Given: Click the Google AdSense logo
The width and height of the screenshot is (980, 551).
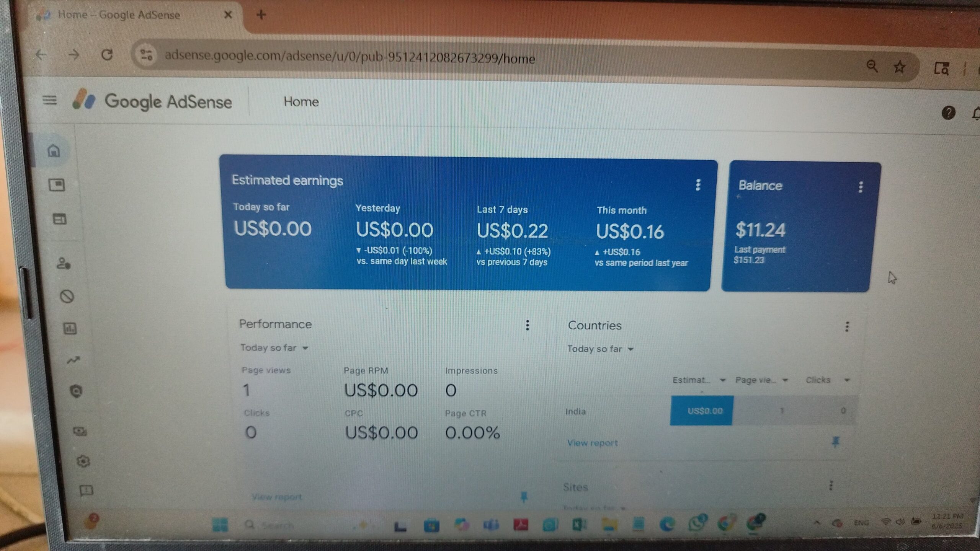Looking at the screenshot, I should pos(152,101).
